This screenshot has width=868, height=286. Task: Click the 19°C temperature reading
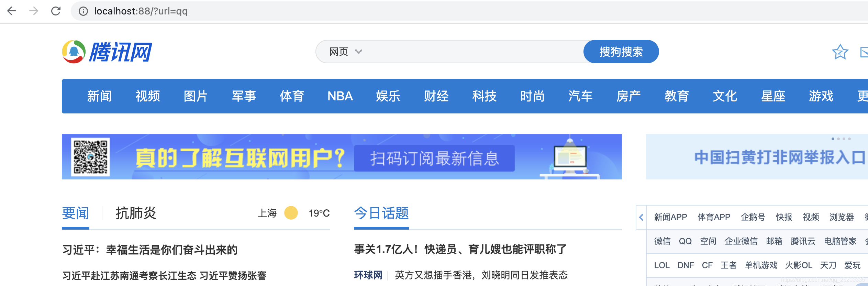(x=319, y=213)
